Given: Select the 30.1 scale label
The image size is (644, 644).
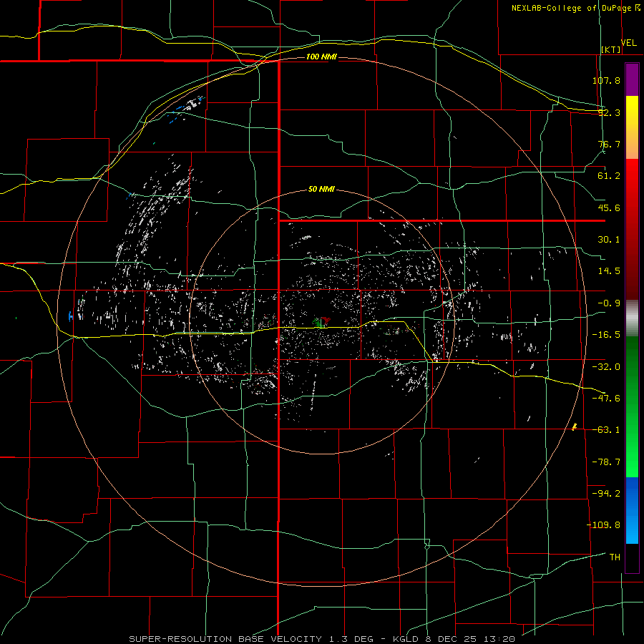Looking at the screenshot, I should [609, 240].
